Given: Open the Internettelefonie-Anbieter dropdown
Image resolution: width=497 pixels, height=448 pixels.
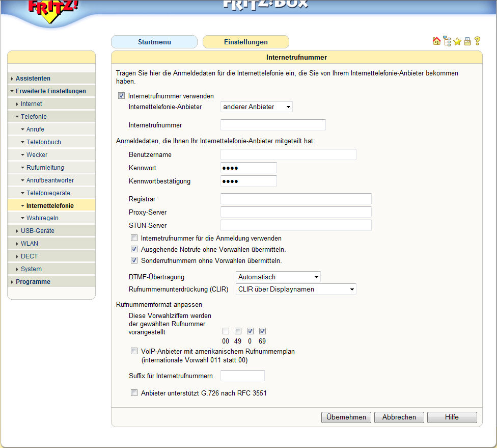Looking at the screenshot, I should coord(257,107).
